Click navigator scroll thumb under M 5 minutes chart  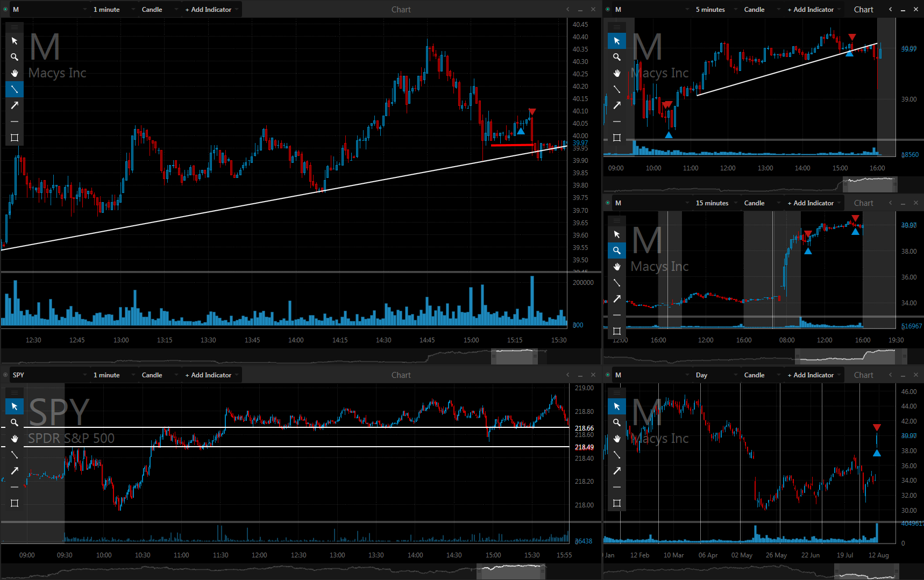pos(870,184)
